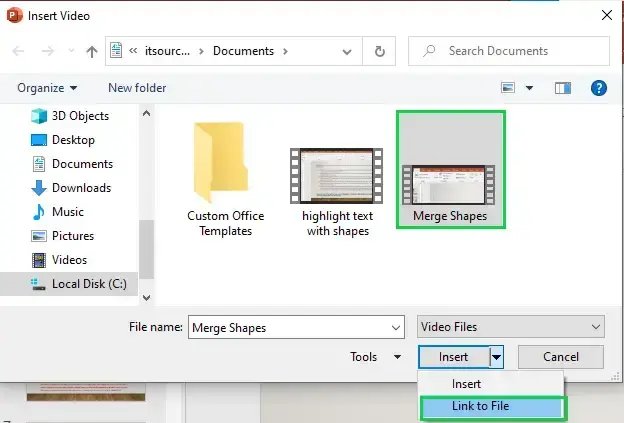Image resolution: width=624 pixels, height=423 pixels.
Task: Choose Link to File menu option
Action: (493, 407)
